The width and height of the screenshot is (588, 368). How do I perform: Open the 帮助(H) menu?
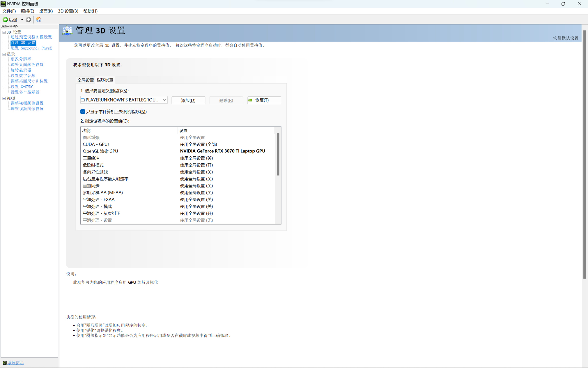tap(90, 11)
